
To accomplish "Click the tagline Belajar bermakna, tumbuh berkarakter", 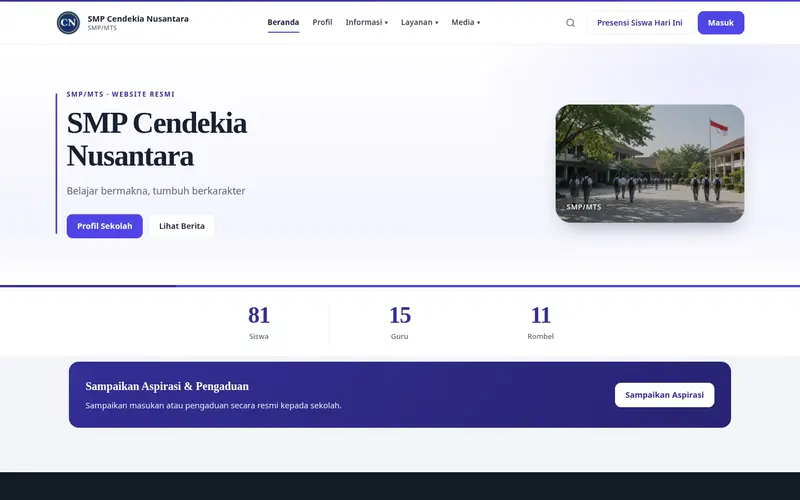I will (x=156, y=191).
